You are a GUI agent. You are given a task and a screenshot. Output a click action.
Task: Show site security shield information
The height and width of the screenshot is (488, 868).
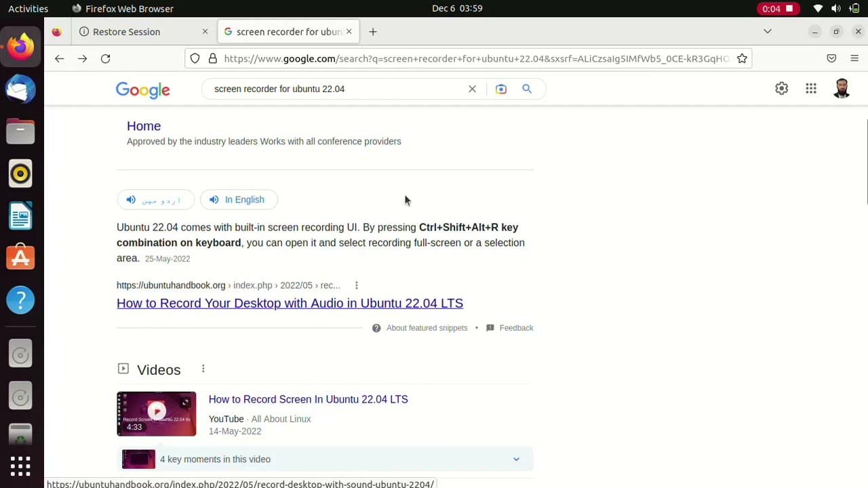coord(195,59)
